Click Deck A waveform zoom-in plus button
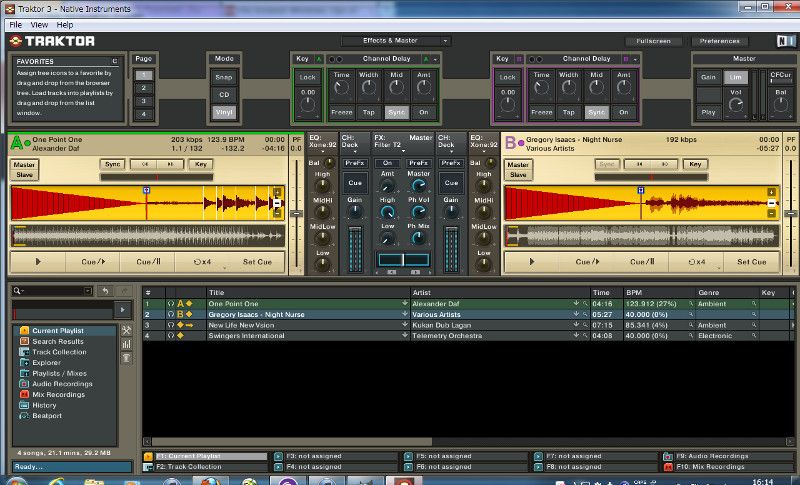800x485 pixels. coord(277,192)
